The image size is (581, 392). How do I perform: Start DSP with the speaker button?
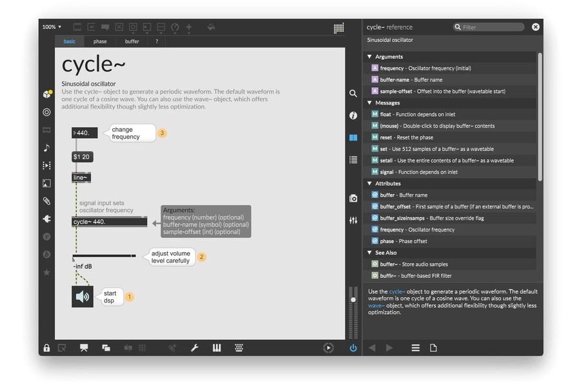click(83, 297)
